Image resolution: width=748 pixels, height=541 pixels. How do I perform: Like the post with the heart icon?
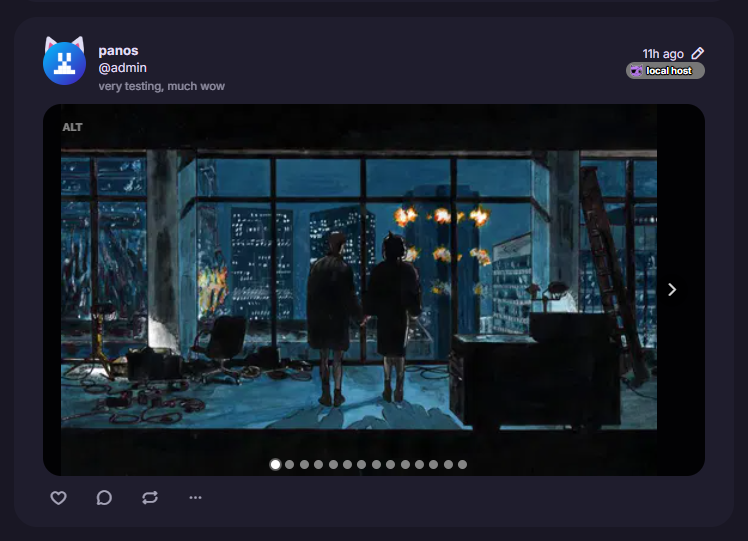[58, 498]
